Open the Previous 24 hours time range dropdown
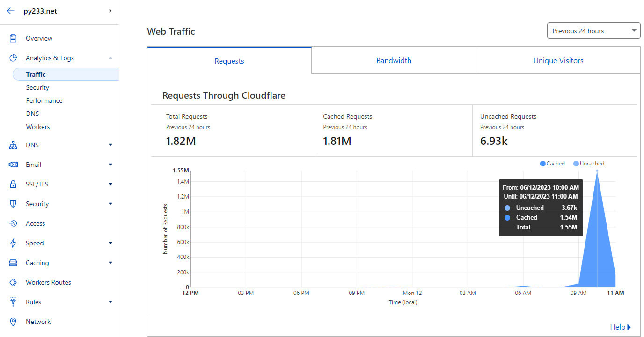644x337 pixels. point(593,31)
